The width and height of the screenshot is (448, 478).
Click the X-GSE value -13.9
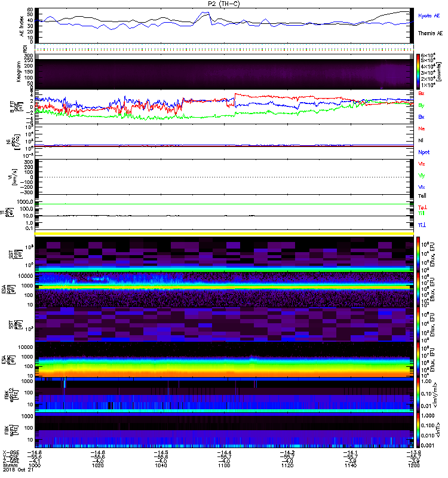pos(413,453)
